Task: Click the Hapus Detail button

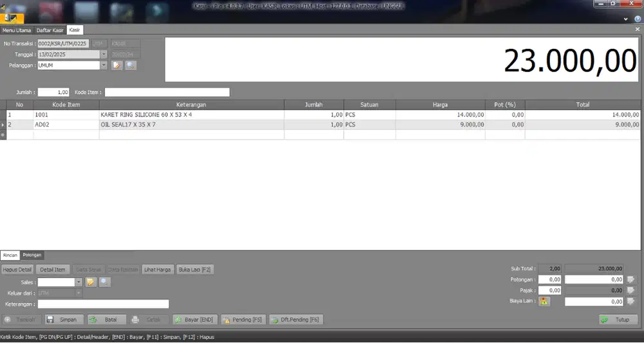Action: click(17, 270)
